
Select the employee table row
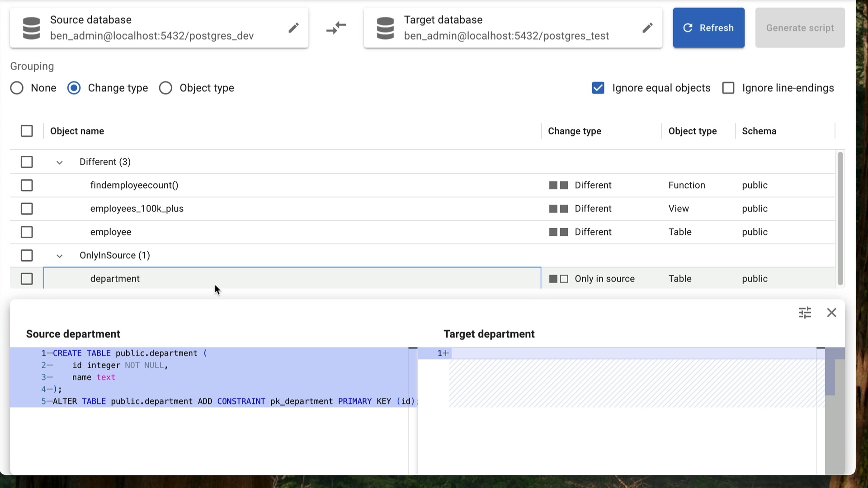(x=111, y=232)
